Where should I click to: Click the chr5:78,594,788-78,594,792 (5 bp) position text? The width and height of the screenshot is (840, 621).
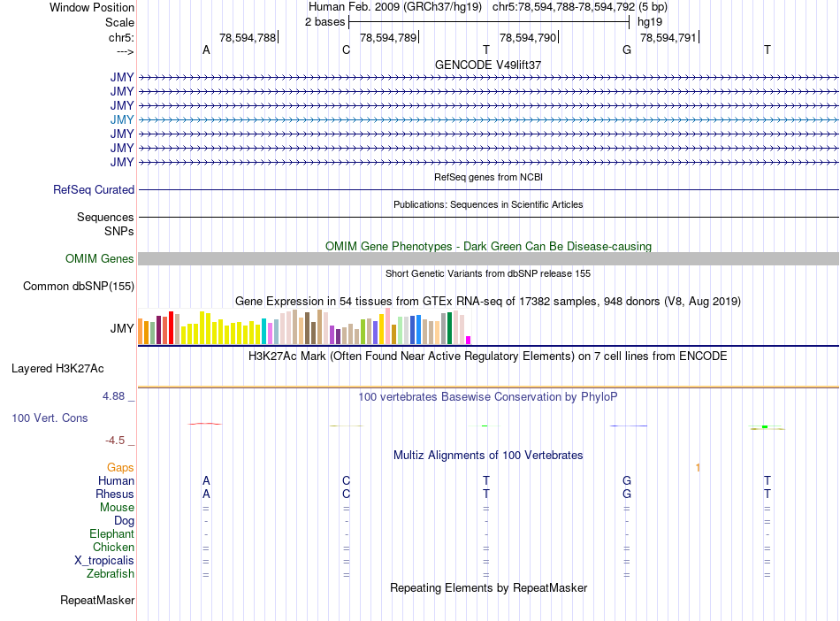[580, 7]
